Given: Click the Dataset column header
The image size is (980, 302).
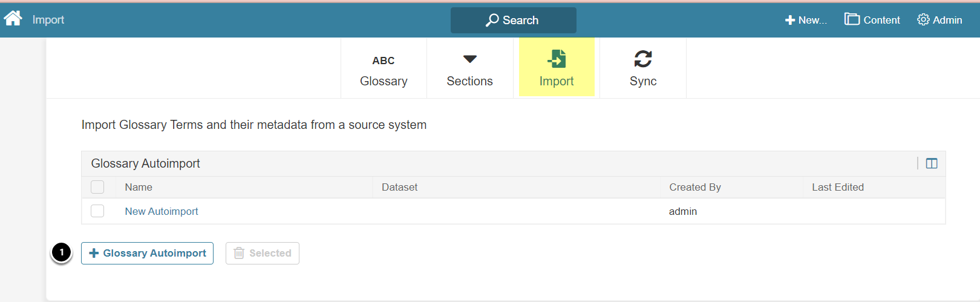Looking at the screenshot, I should pyautogui.click(x=399, y=187).
